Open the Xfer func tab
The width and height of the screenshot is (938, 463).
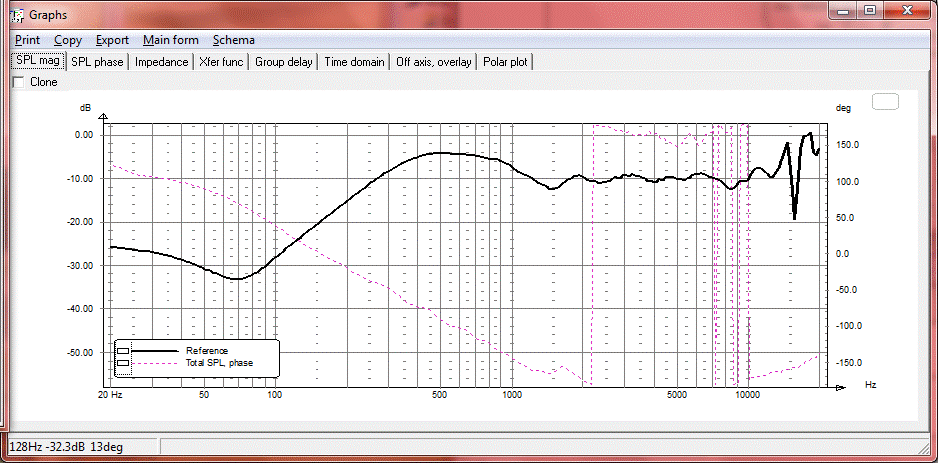pos(221,62)
